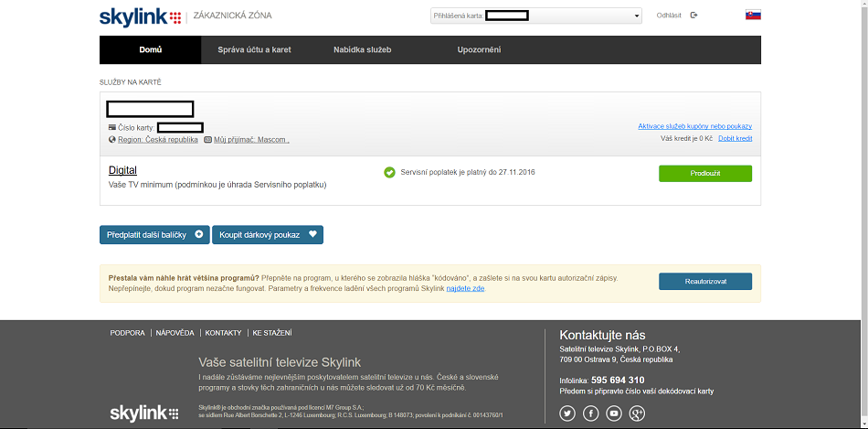Click the Infolinka number 595 694 310
Viewport: 868px width, 429px height.
click(618, 381)
